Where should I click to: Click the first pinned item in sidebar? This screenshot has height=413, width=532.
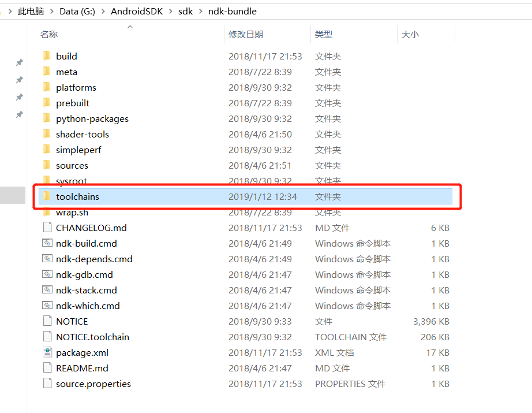(19, 62)
